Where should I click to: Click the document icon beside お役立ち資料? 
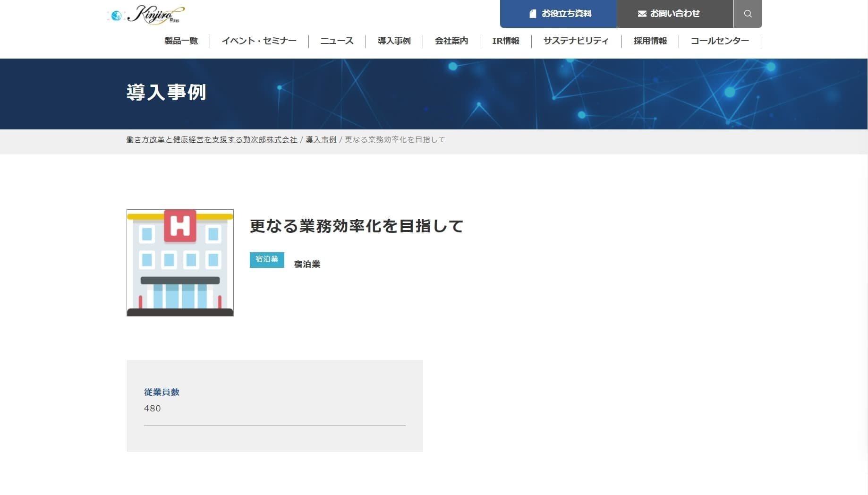click(x=533, y=14)
